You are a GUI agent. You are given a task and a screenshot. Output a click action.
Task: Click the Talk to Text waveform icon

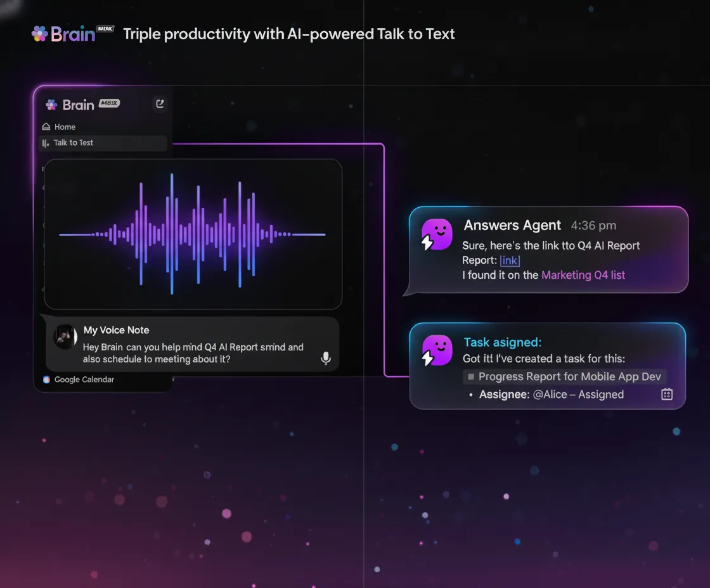click(x=45, y=143)
